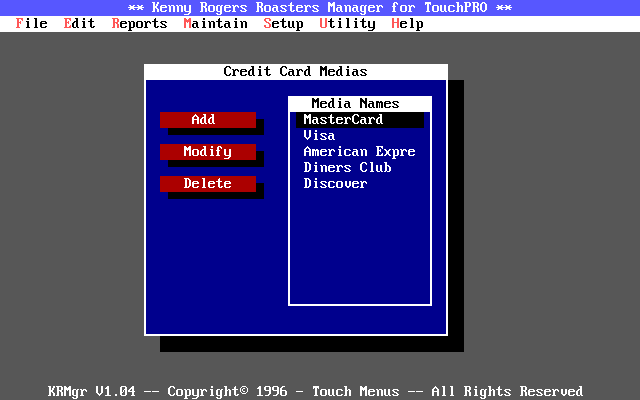Open the File menu
This screenshot has width=640, height=400.
31,24
